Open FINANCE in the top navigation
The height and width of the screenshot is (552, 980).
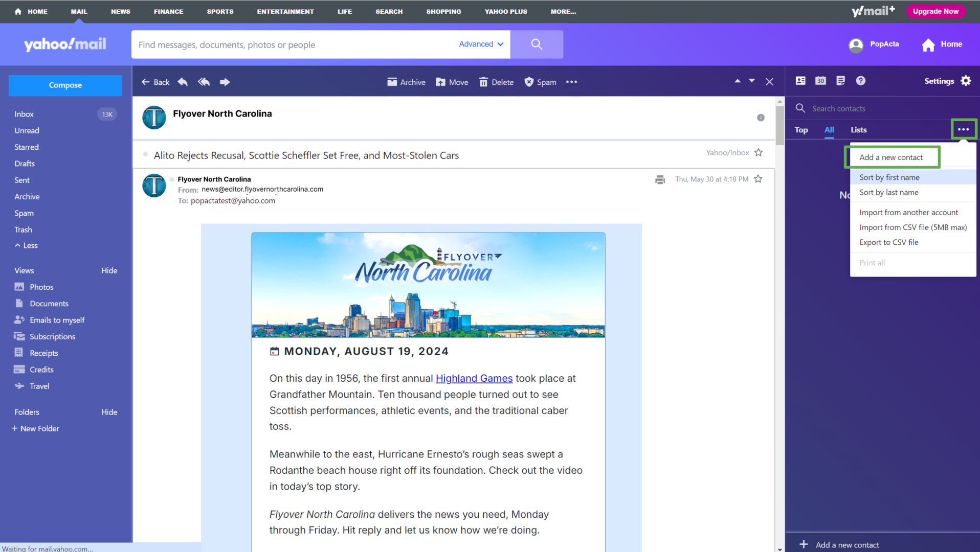(168, 11)
